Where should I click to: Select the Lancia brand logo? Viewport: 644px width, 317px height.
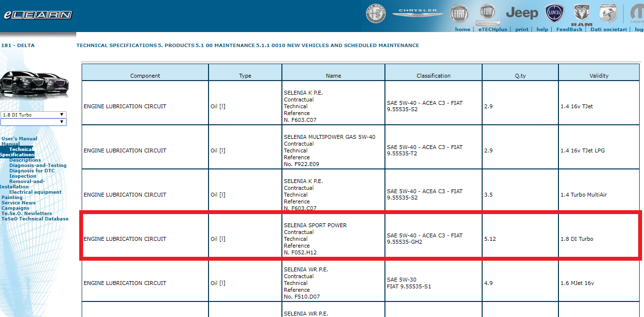tap(555, 13)
